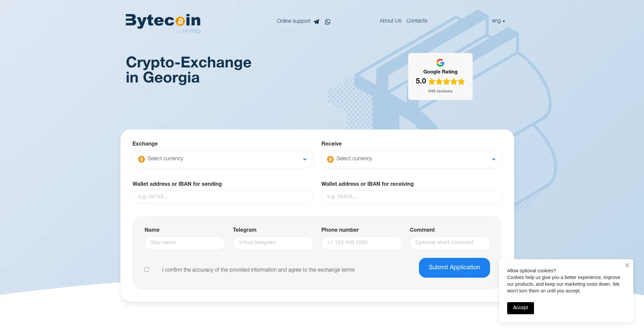This screenshot has width=644, height=333.
Task: Expand the Exchange currency dropdown
Action: 305,159
